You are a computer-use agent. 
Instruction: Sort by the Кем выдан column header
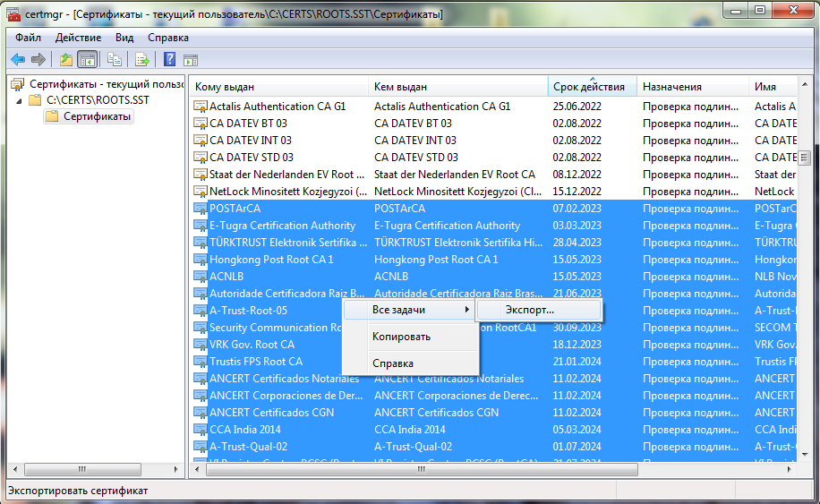tap(458, 87)
